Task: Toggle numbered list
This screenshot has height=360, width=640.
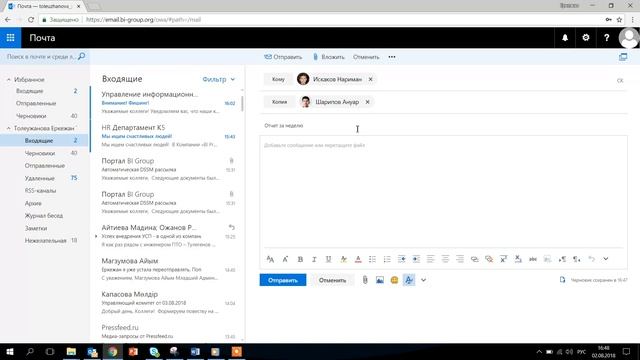Action: point(387,259)
